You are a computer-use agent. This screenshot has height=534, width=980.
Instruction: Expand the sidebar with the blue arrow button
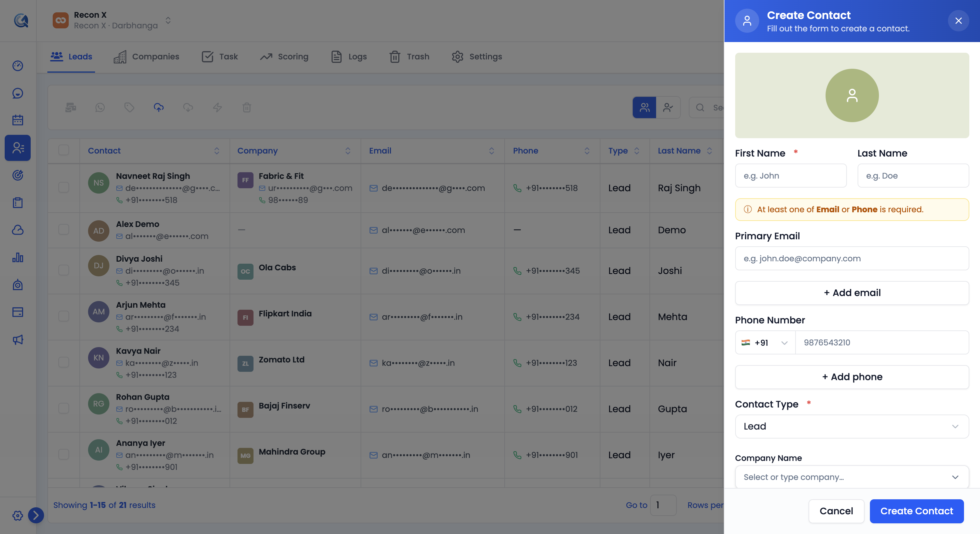36,515
